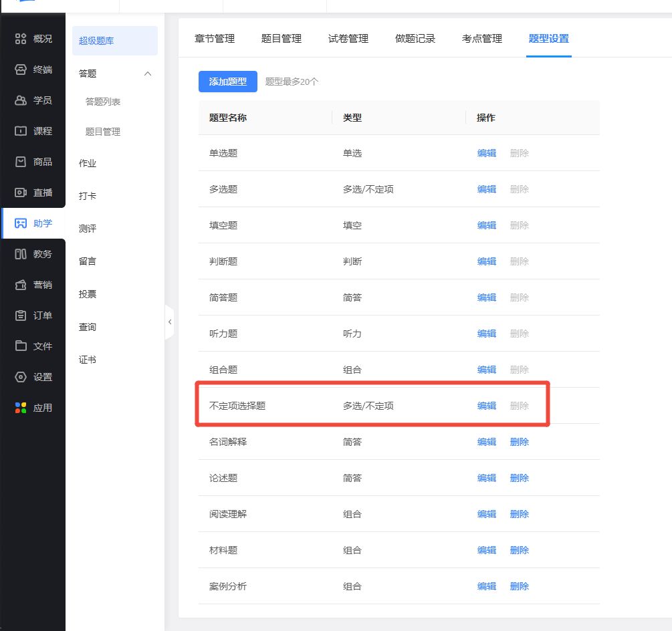Screen dimensions: 672x631
Task: Delete the 名词解释 question type
Action: tap(519, 442)
